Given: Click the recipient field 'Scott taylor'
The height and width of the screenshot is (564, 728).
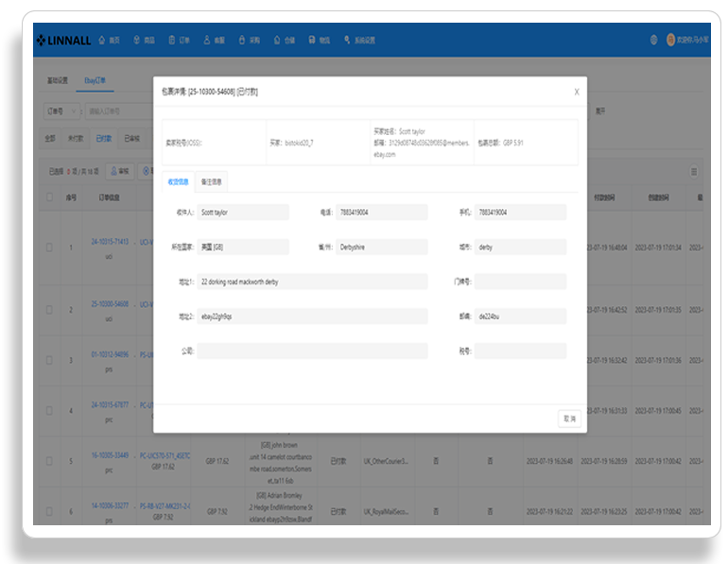Looking at the screenshot, I should [243, 213].
